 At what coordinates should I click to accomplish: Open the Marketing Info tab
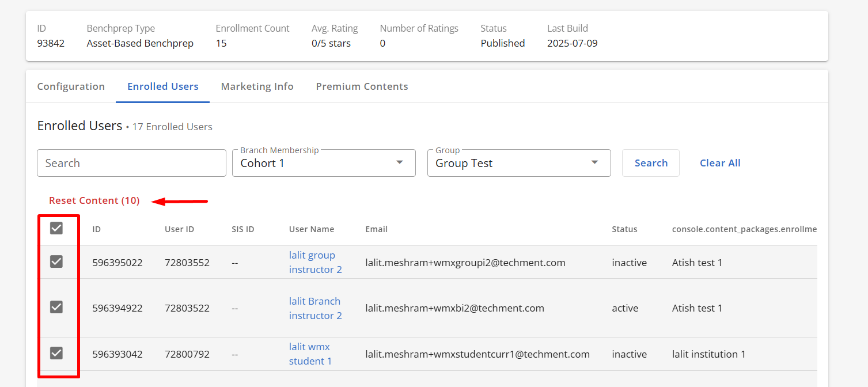(x=257, y=86)
